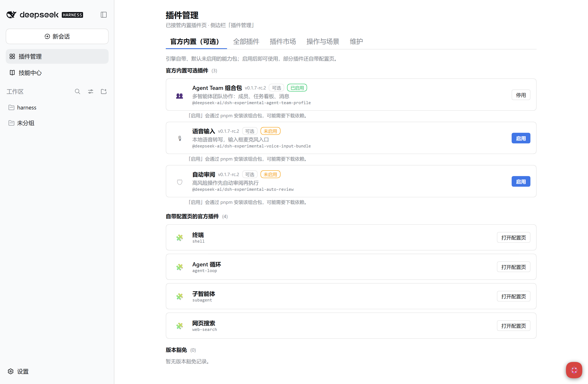Click package name dsh-experimental-voice-input-bundle
The width and height of the screenshot is (588, 384).
pyautogui.click(x=252, y=146)
